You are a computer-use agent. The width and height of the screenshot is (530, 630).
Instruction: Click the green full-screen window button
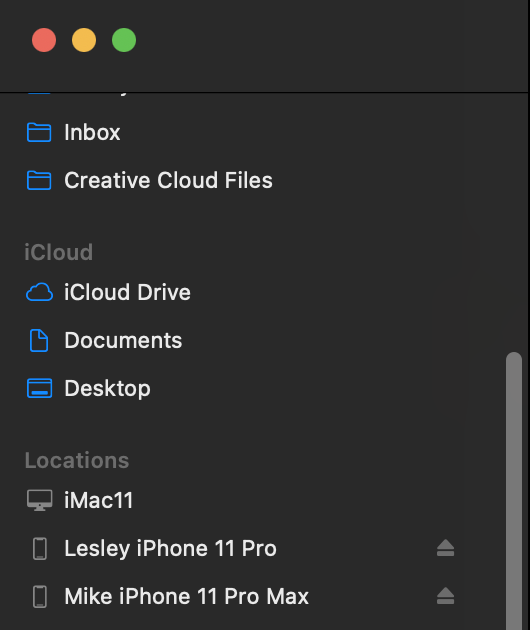[x=124, y=40]
